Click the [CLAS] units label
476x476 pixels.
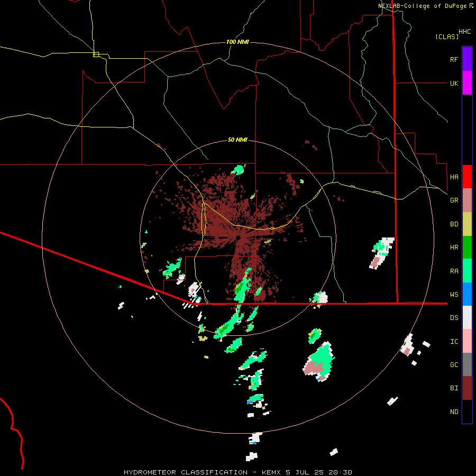click(x=447, y=36)
